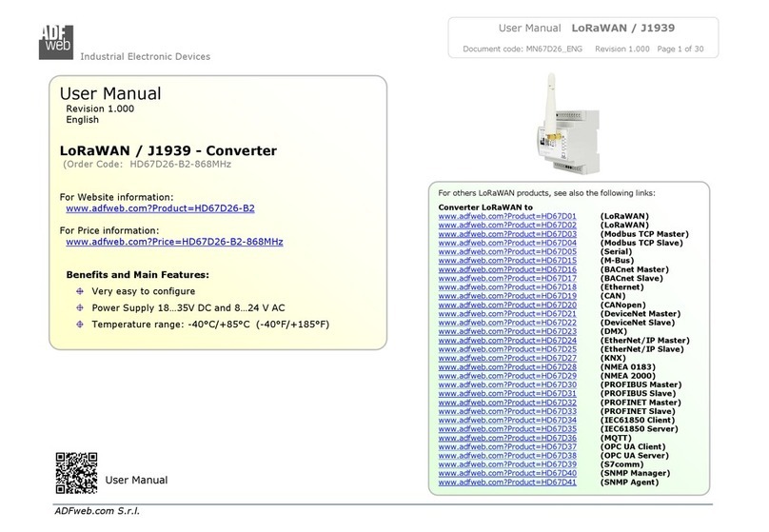Viewport: 769px width, 532px height.
Task: Open the HD67D01 product link
Action: 507,216
